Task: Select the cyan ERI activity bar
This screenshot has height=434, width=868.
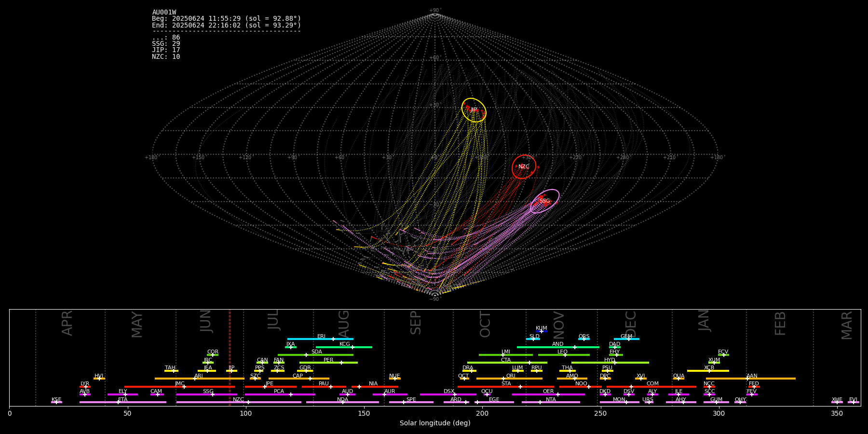Action: click(320, 339)
